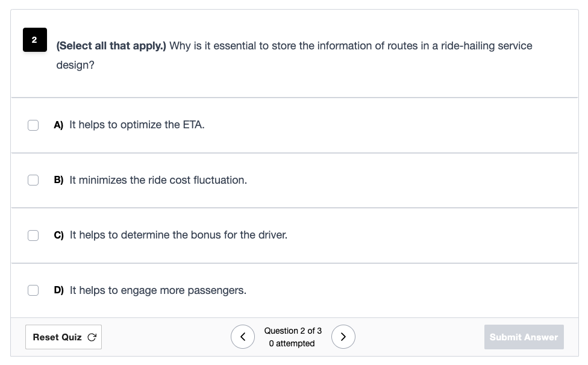Click the black question number 2 badge
The height and width of the screenshot is (365, 588).
coord(35,40)
